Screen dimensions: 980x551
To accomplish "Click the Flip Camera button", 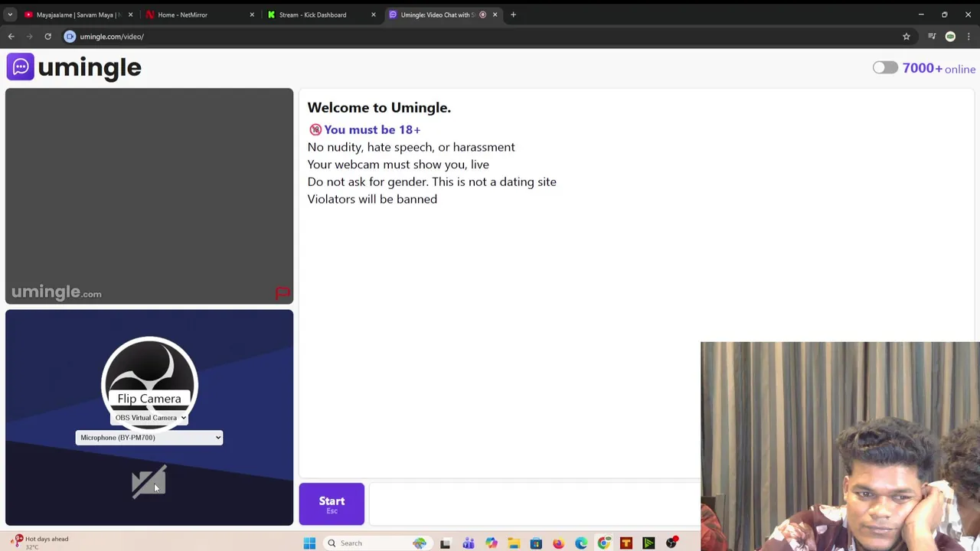I will [149, 399].
